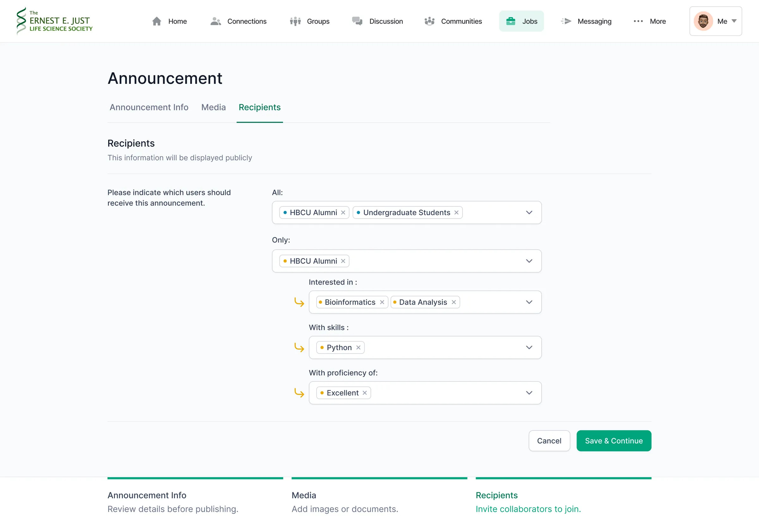Click inside the With proficiency input field
Image resolution: width=759 pixels, height=532 pixels.
425,393
